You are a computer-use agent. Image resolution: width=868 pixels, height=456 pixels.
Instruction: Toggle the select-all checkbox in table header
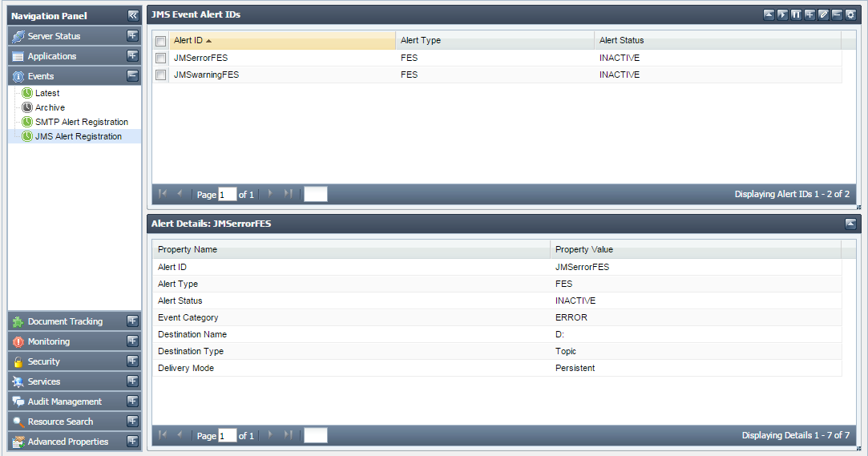(160, 41)
